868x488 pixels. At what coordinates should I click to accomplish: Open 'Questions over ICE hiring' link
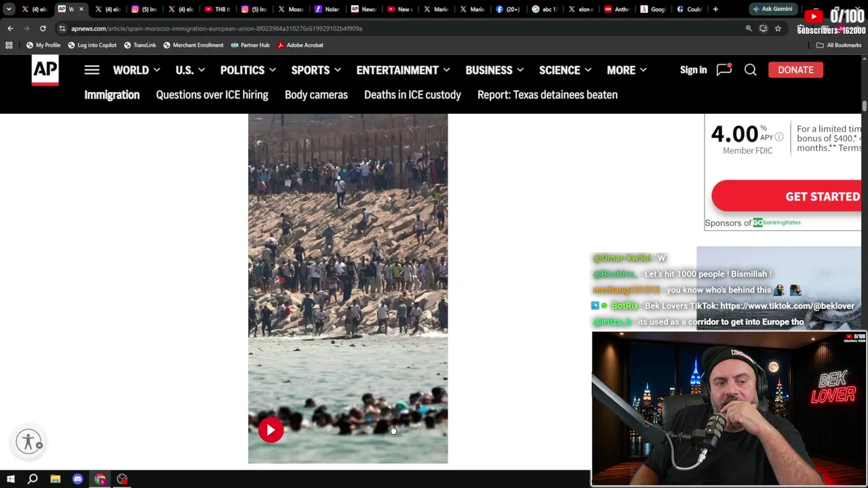tap(212, 95)
